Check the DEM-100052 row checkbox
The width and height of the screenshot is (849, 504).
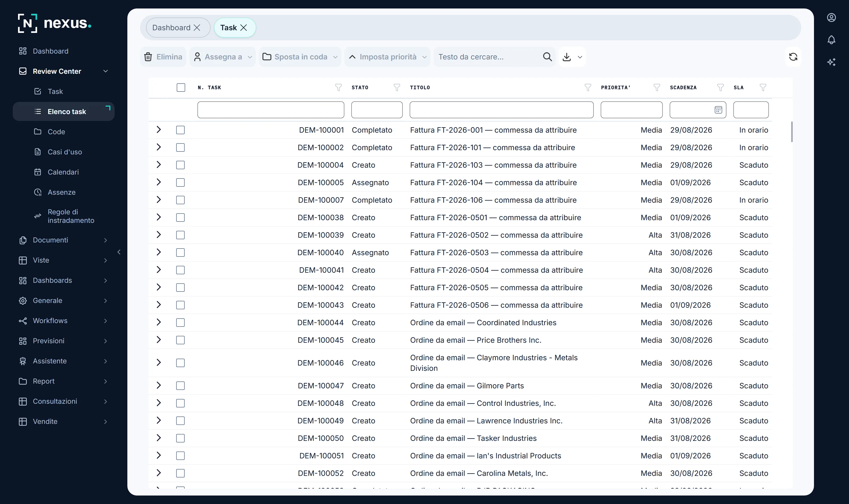(180, 473)
